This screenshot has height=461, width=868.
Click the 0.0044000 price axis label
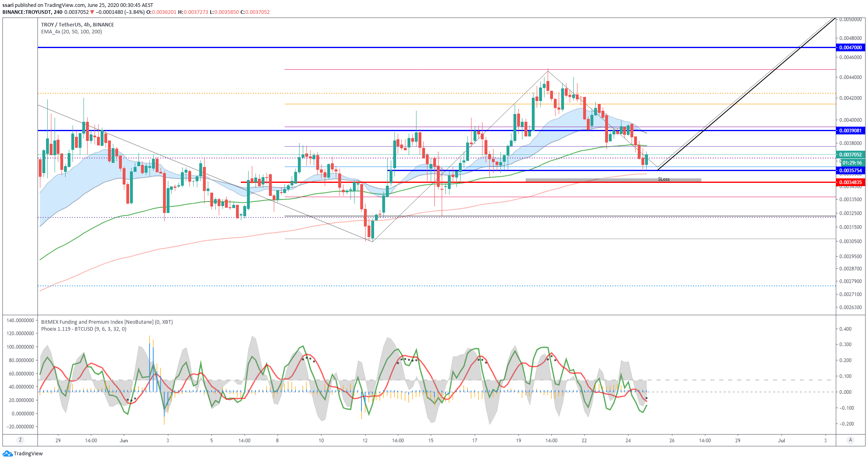tap(850, 77)
